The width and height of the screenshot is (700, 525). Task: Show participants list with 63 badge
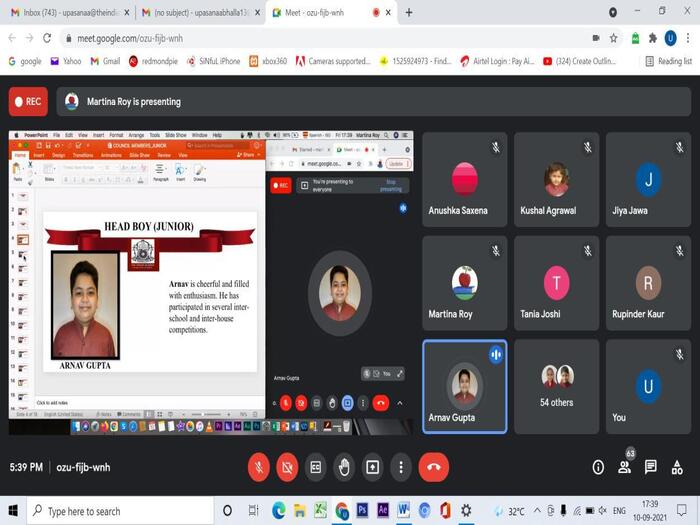625,467
